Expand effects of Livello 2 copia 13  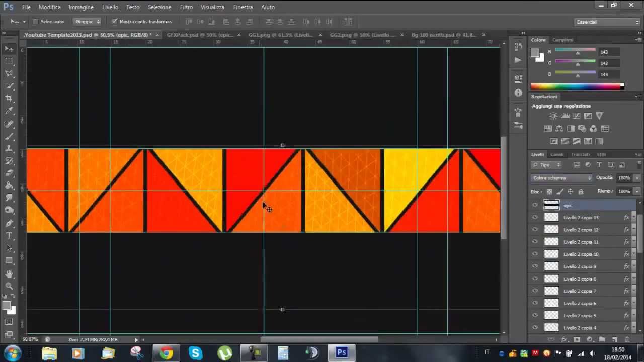coord(633,218)
